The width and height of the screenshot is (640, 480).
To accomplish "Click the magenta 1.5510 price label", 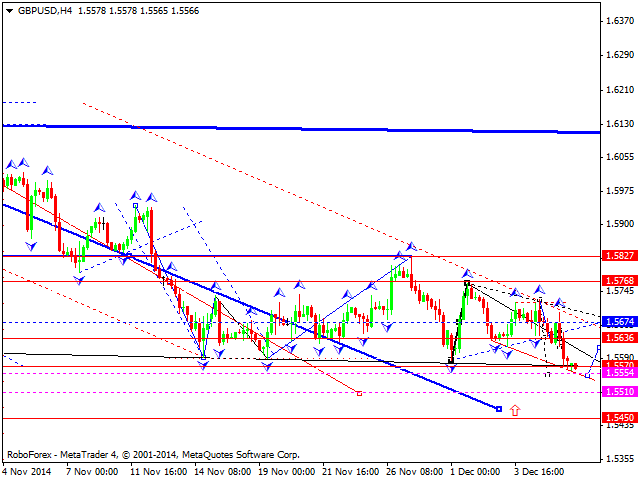I will pyautogui.click(x=619, y=392).
